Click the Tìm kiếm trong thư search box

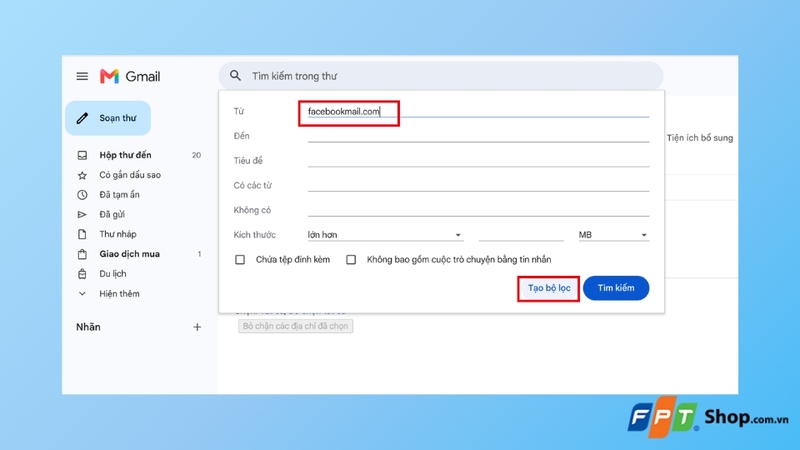441,76
